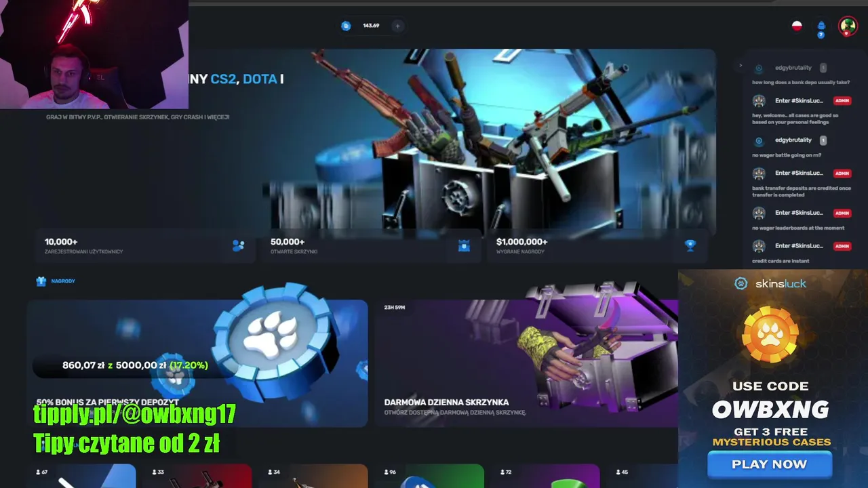
Task: Open the user profile avatar menu
Action: pos(848,26)
